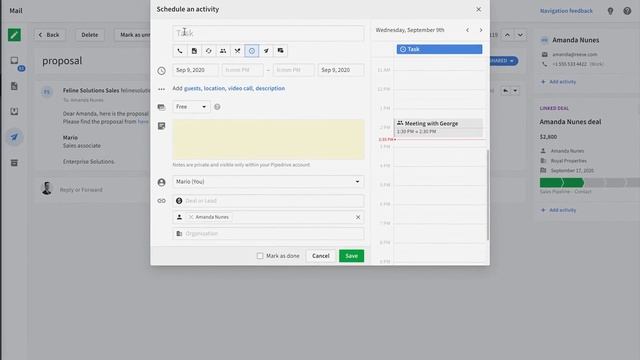Click the video call link
Screen dimensions: 640x360
coord(240,88)
